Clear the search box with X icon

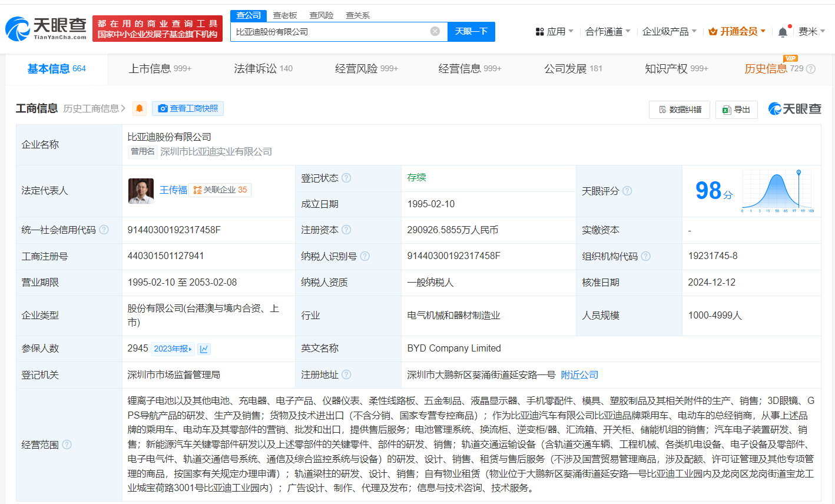435,31
